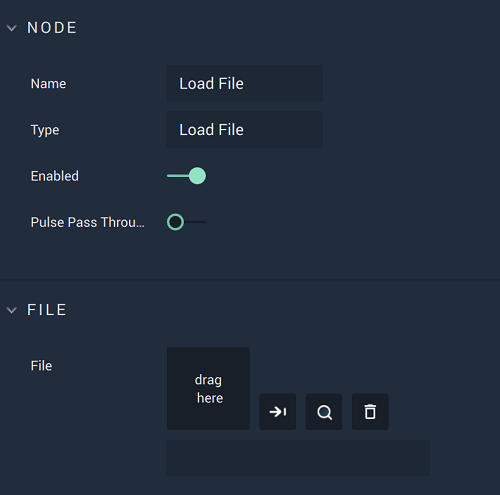Click the Type field showing Load File

[245, 130]
